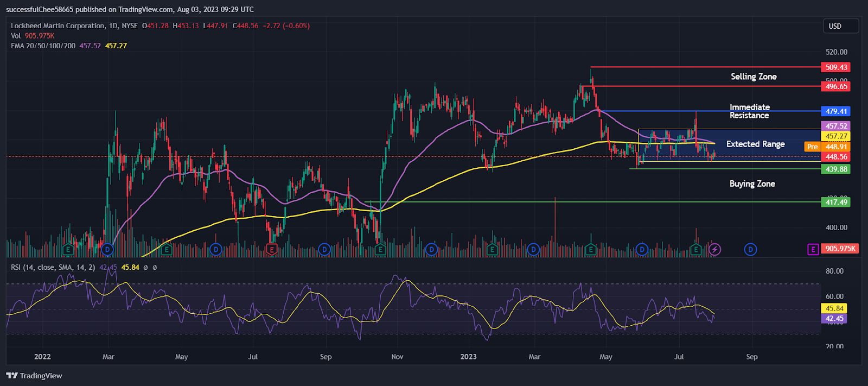868x386 pixels.
Task: Click the 80.00 RSI scale value
Action: pyautogui.click(x=834, y=271)
